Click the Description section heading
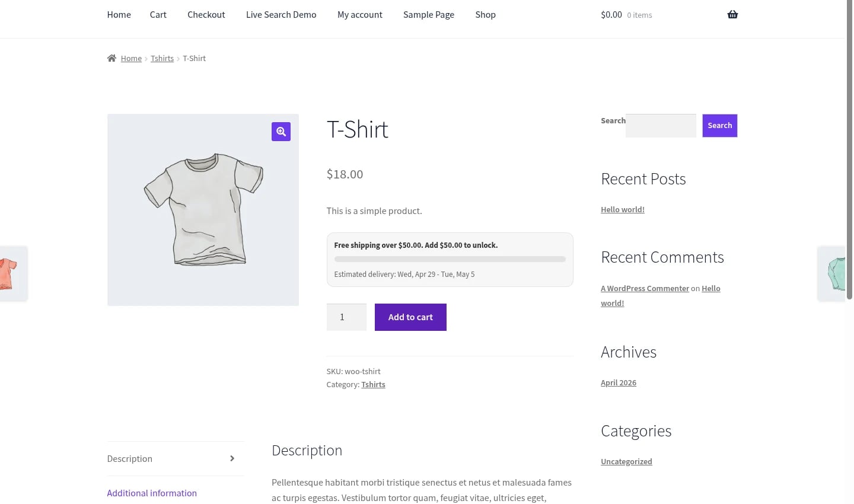The width and height of the screenshot is (854, 504). 307,451
